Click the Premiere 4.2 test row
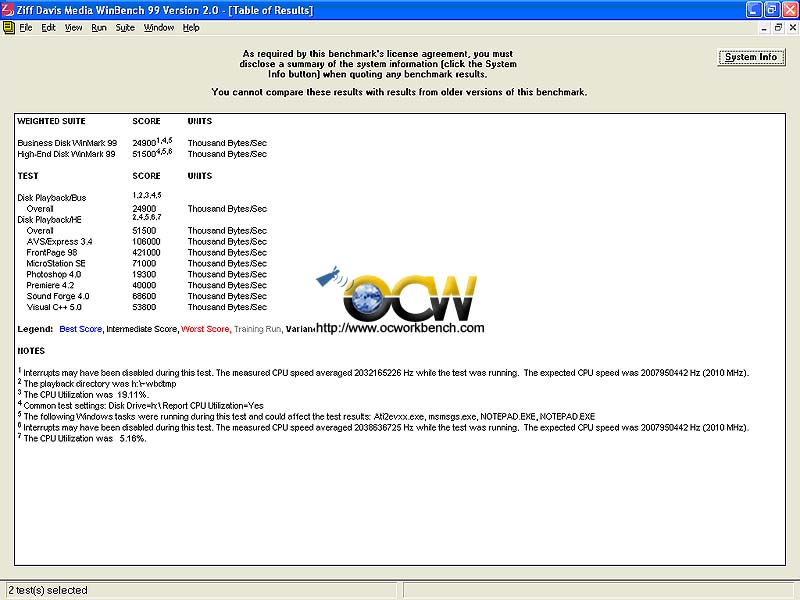The image size is (800, 600). click(50, 285)
